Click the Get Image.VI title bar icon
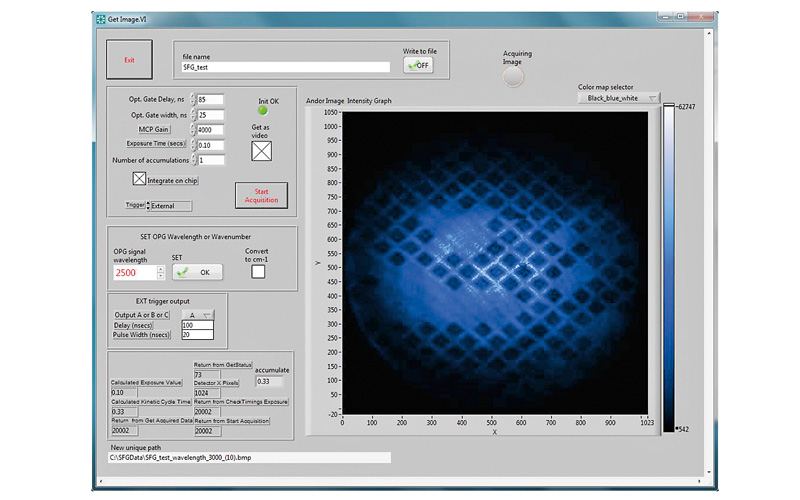Image resolution: width=800 pixels, height=500 pixels. [99, 18]
